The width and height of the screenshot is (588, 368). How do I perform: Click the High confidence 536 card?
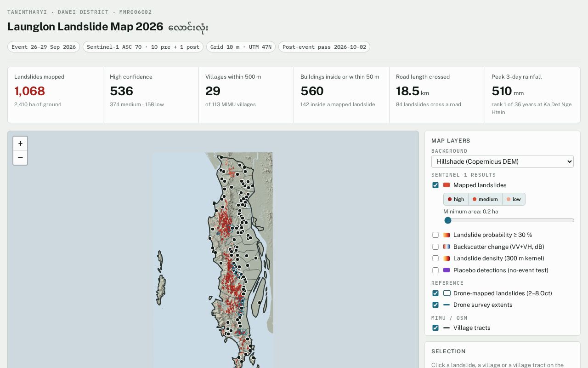click(151, 95)
